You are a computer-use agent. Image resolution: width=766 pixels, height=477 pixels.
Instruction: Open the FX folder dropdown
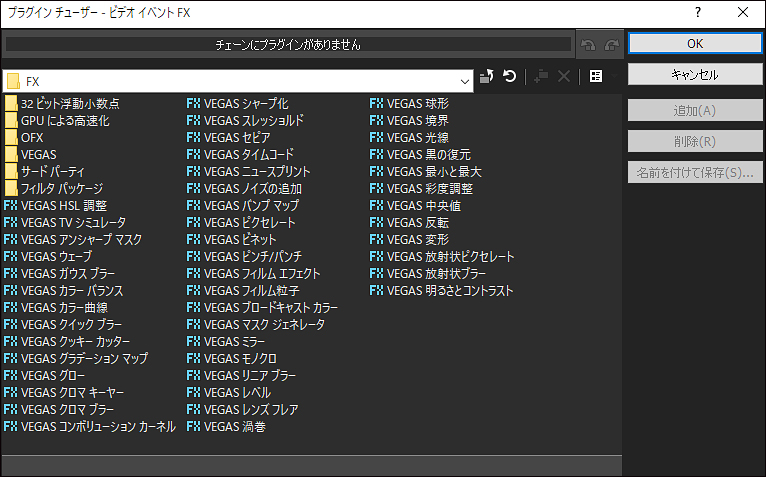point(465,82)
